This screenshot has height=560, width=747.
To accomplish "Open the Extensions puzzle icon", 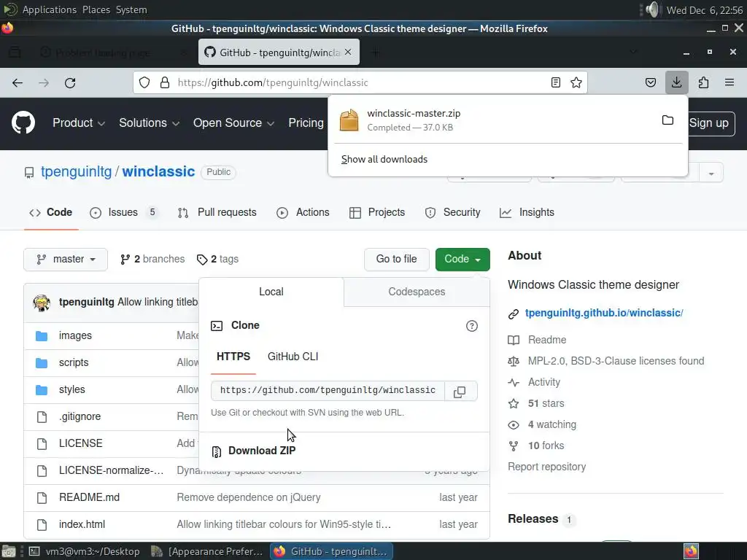I will [x=703, y=83].
